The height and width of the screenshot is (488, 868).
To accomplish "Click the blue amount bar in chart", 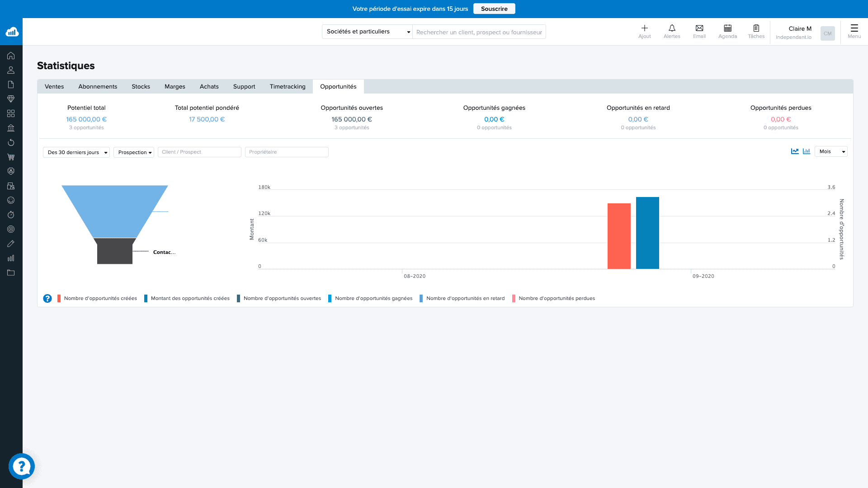I will pyautogui.click(x=647, y=233).
